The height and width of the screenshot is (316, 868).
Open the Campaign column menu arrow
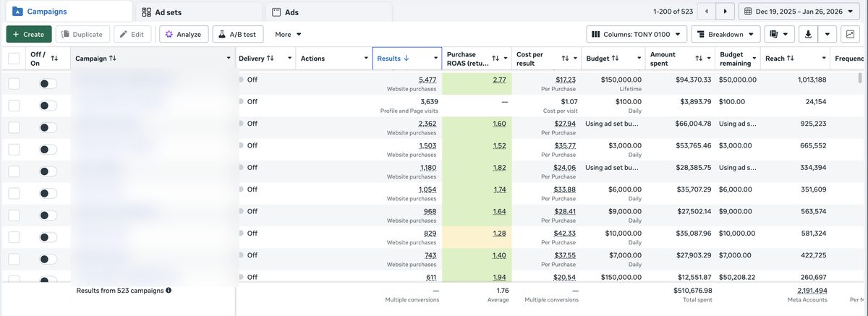point(229,59)
